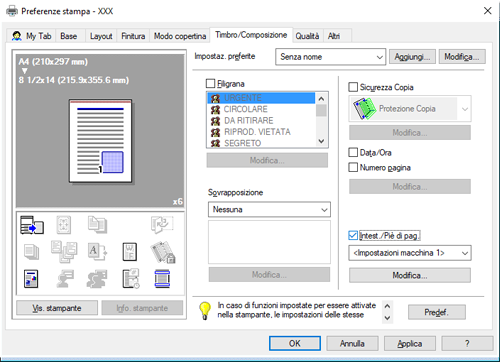The height and width of the screenshot is (362, 500).
Task: Click the SEGRETO watermark stamp icon
Action: coord(216,143)
